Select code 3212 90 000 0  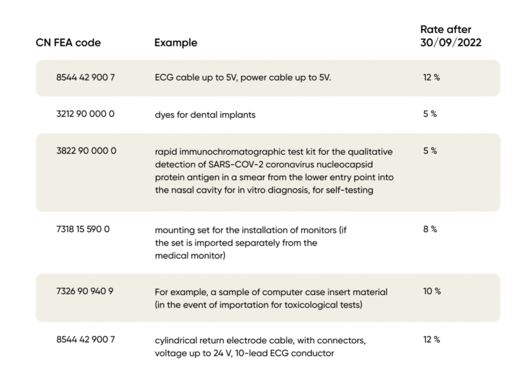[x=85, y=114]
